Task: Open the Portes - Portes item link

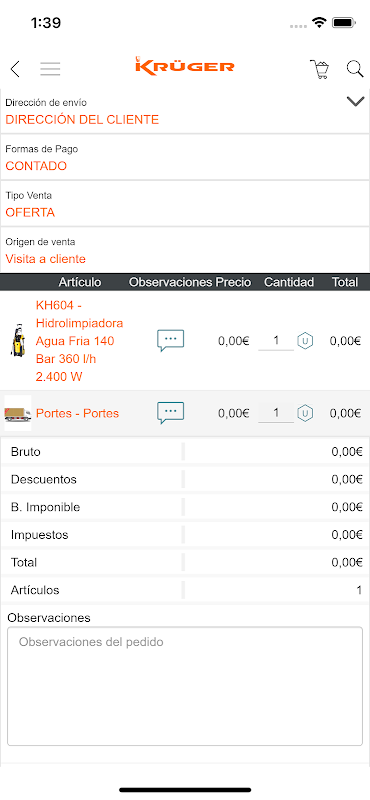Action: click(x=77, y=413)
